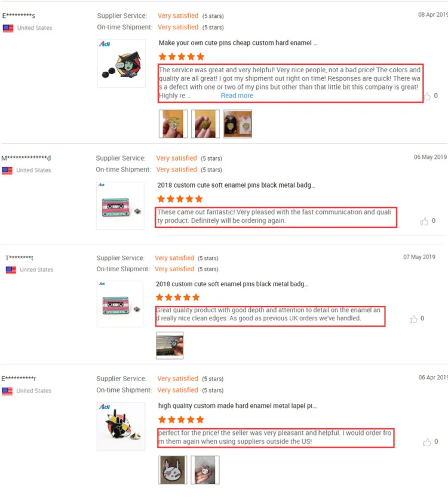Like the lapel pin review dated 06 Apr 2019
The image size is (448, 500).
point(426,442)
